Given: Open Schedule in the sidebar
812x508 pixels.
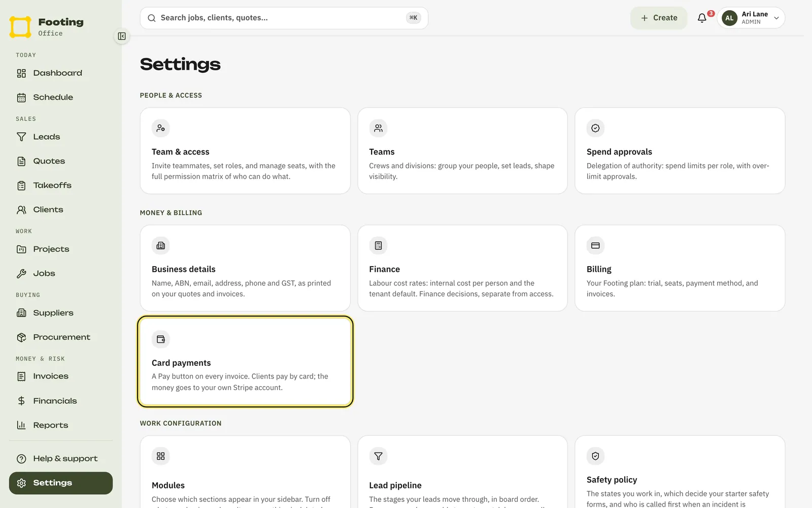Looking at the screenshot, I should point(61,98).
